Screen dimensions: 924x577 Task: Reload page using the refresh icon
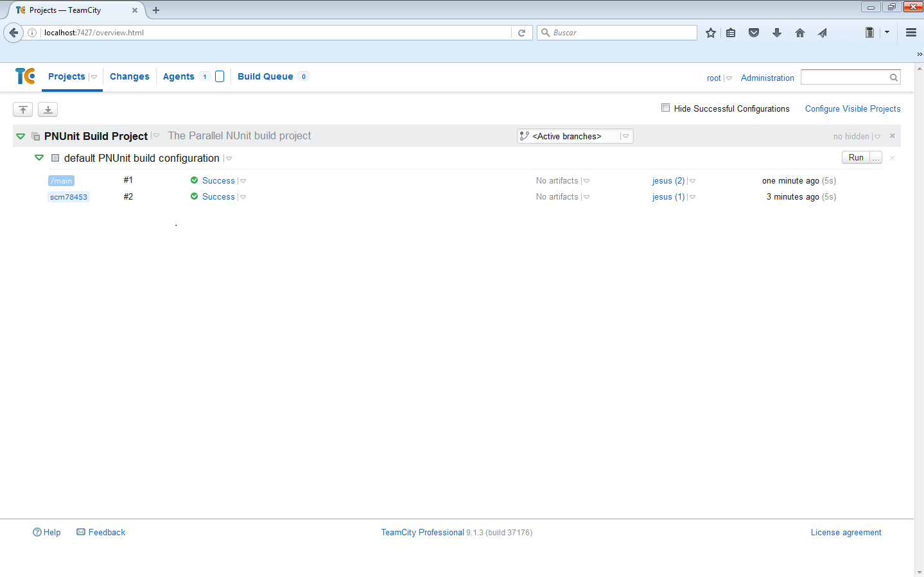pyautogui.click(x=521, y=33)
